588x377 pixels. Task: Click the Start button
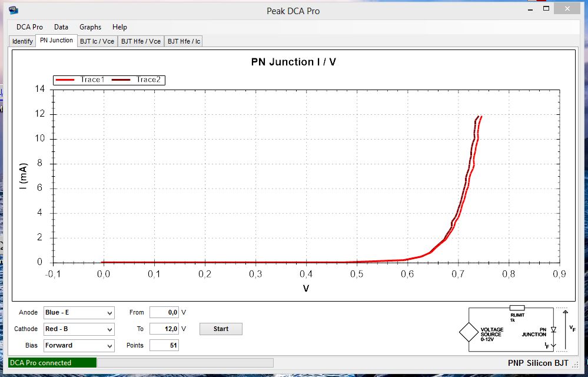click(221, 329)
